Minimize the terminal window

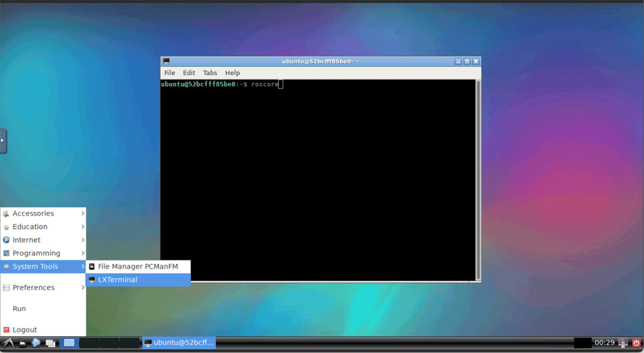458,61
